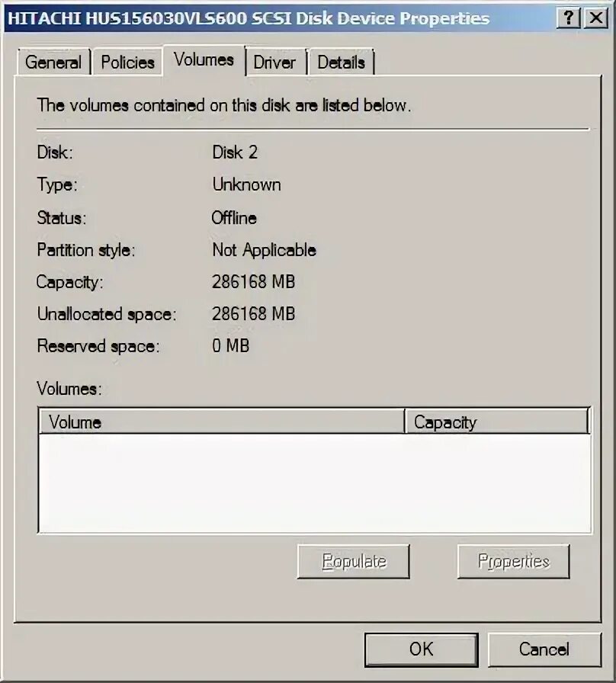Image resolution: width=616 pixels, height=683 pixels.
Task: Open the Policies tab
Action: coord(127,62)
